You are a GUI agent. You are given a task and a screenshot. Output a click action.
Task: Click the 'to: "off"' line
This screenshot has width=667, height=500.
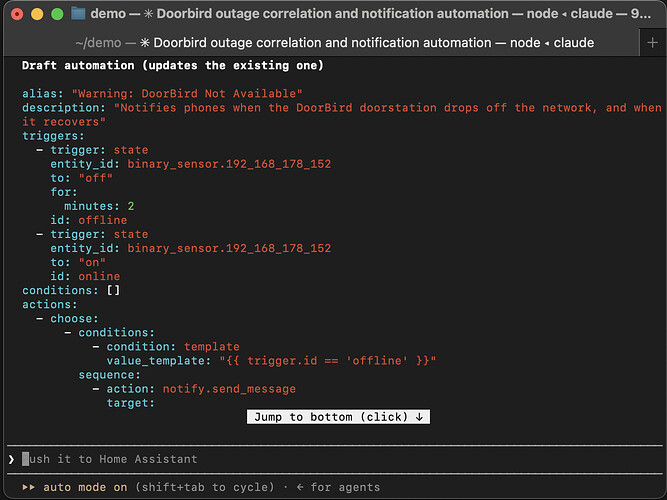(x=82, y=178)
